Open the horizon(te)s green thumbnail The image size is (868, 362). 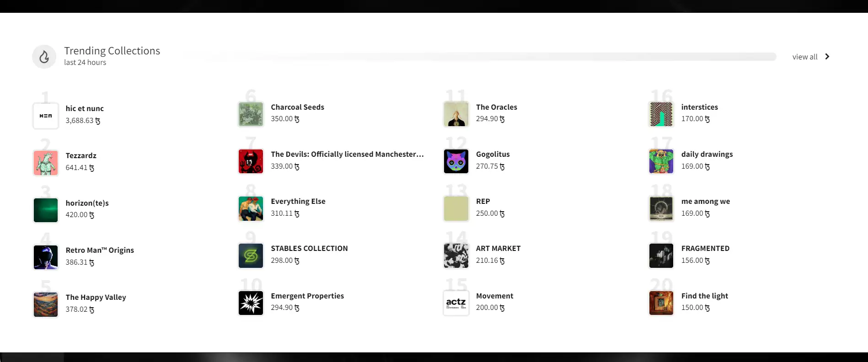point(46,210)
